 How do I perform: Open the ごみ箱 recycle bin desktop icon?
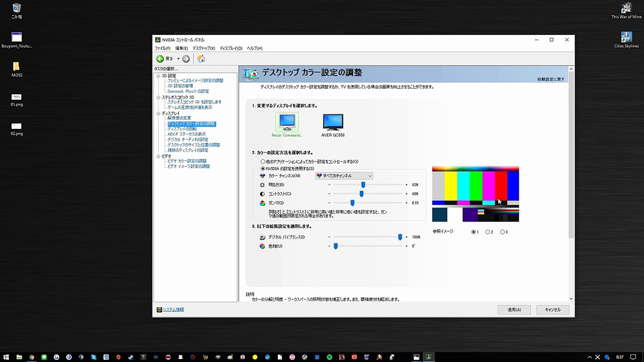coord(16,11)
